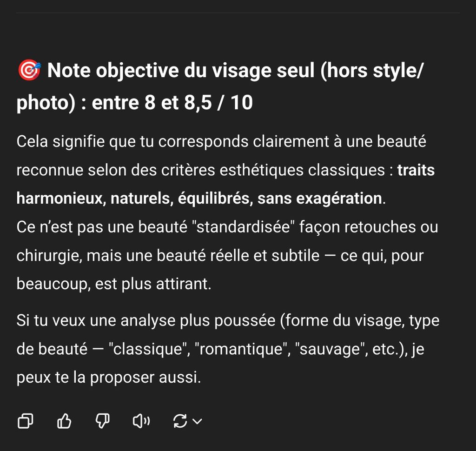
Task: Play the response aloud via speaker icon
Action: [141, 421]
